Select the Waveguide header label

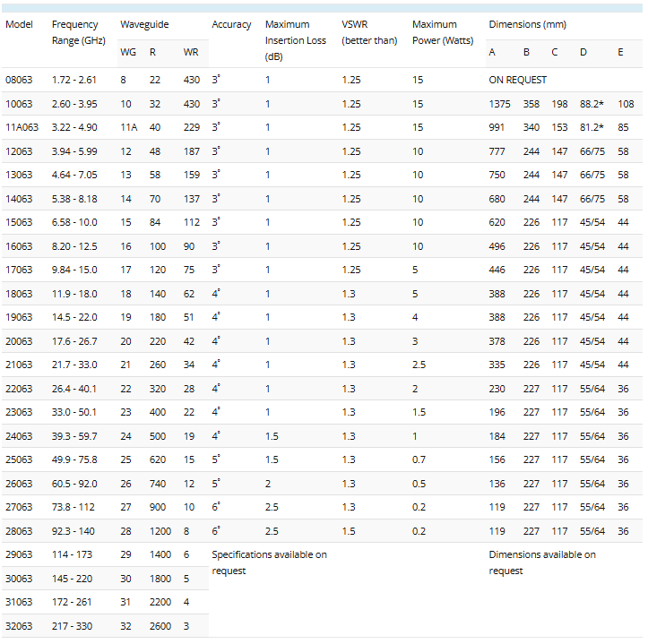tap(144, 24)
